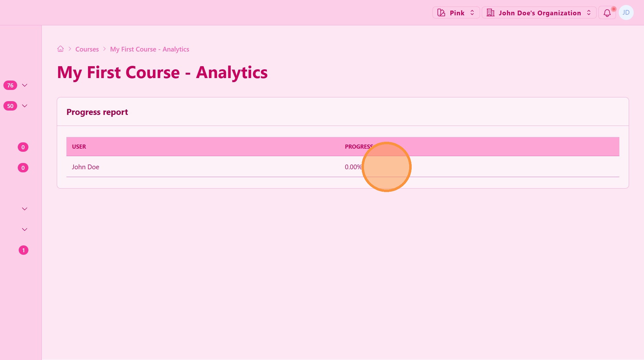This screenshot has width=644, height=360.
Task: Expand the upper unlabeled sidebar chevron
Action: tap(25, 209)
